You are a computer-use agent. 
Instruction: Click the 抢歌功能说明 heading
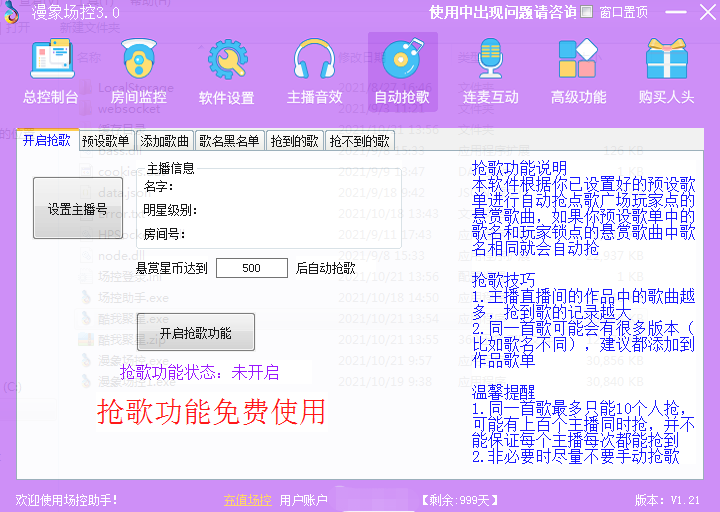point(519,168)
